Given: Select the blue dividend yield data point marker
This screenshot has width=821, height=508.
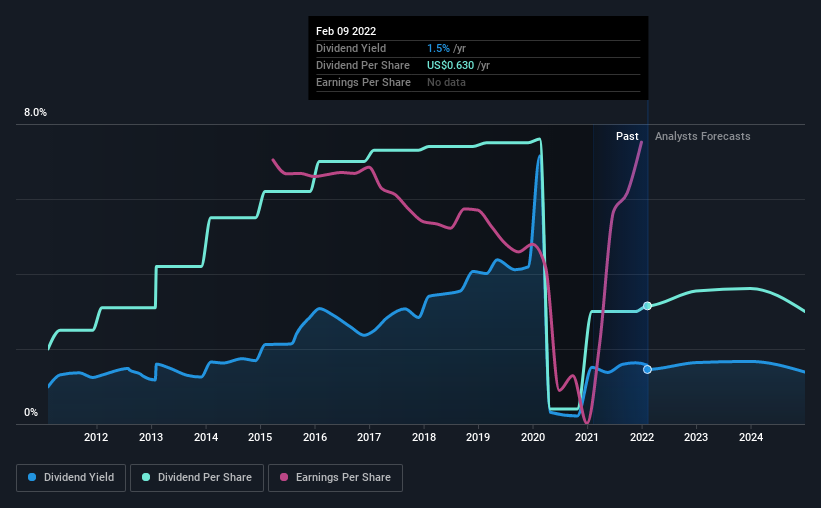Looking at the screenshot, I should click(x=647, y=370).
